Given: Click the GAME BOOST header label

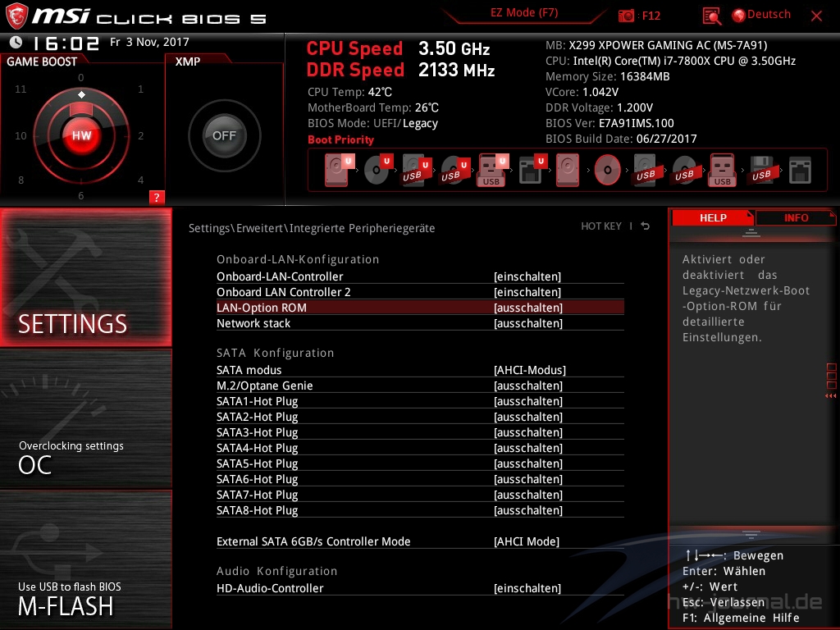Looking at the screenshot, I should 42,62.
